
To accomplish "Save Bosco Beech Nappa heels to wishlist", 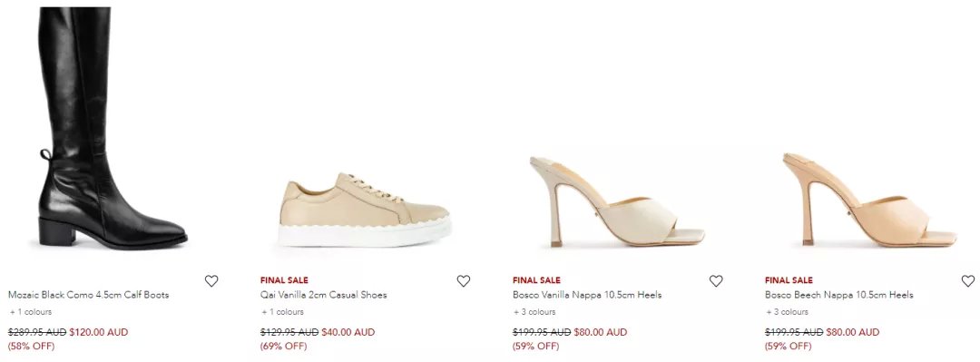I will (x=968, y=281).
